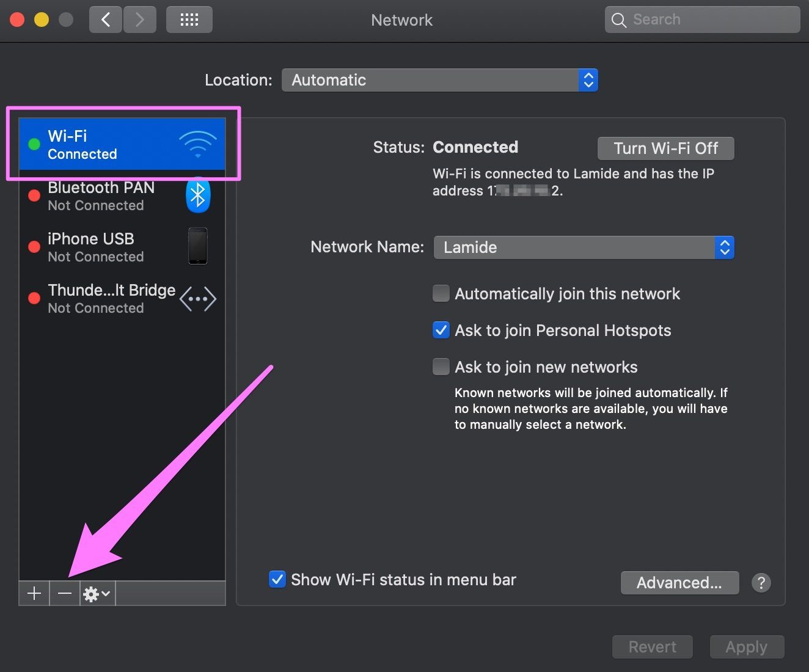
Task: Show all preferences grid button
Action: pos(189,20)
